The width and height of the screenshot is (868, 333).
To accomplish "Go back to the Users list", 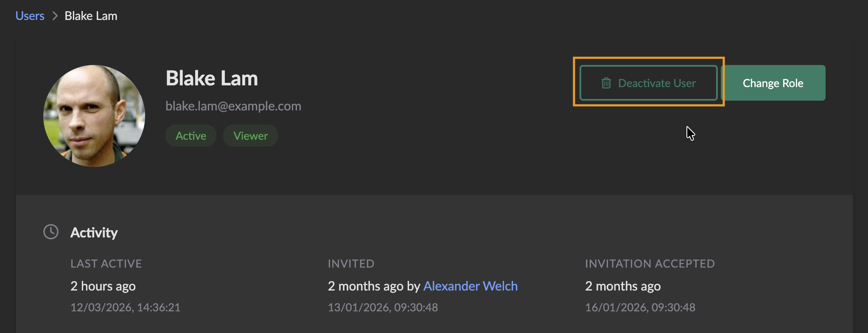I will pyautogui.click(x=30, y=16).
